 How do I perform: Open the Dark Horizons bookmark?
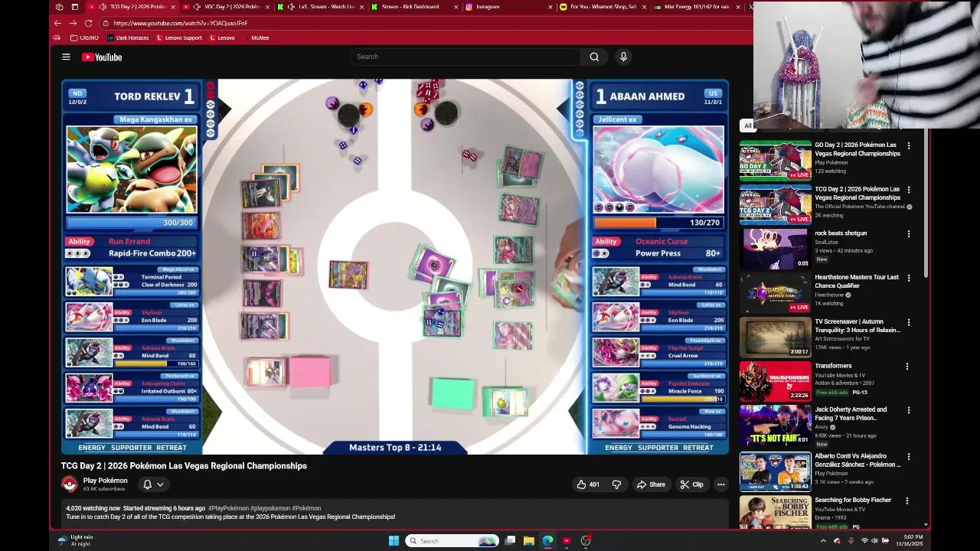128,37
